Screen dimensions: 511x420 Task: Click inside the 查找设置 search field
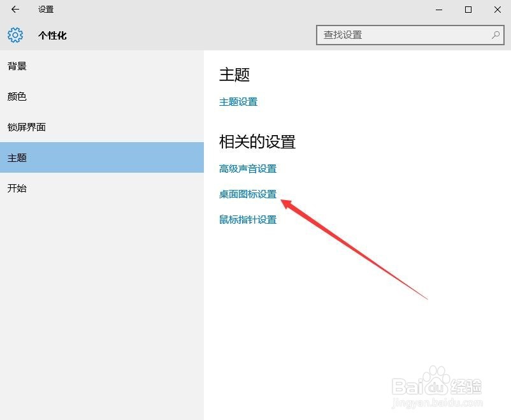click(x=395, y=35)
